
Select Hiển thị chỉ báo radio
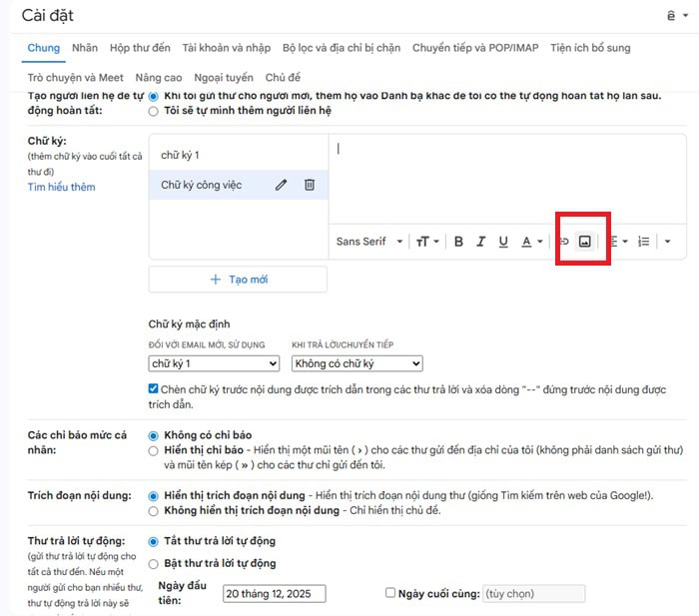(x=154, y=450)
